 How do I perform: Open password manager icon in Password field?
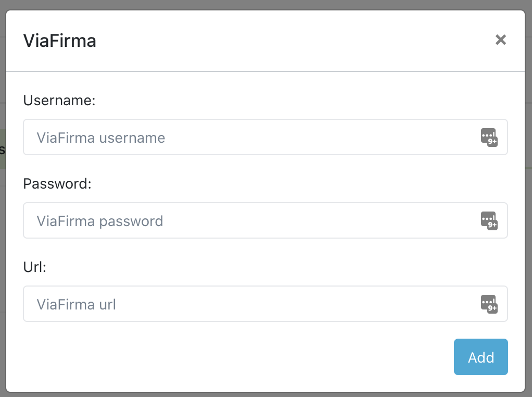[489, 221]
